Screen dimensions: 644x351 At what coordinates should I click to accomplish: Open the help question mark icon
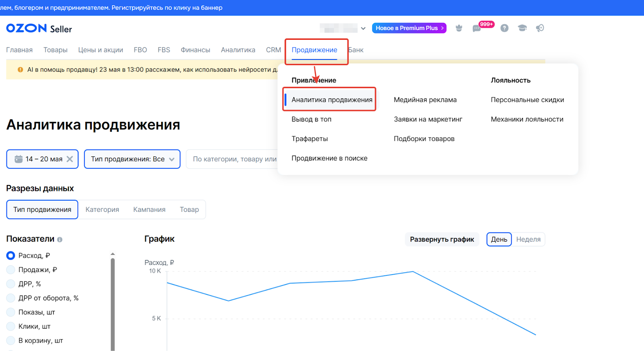point(504,28)
